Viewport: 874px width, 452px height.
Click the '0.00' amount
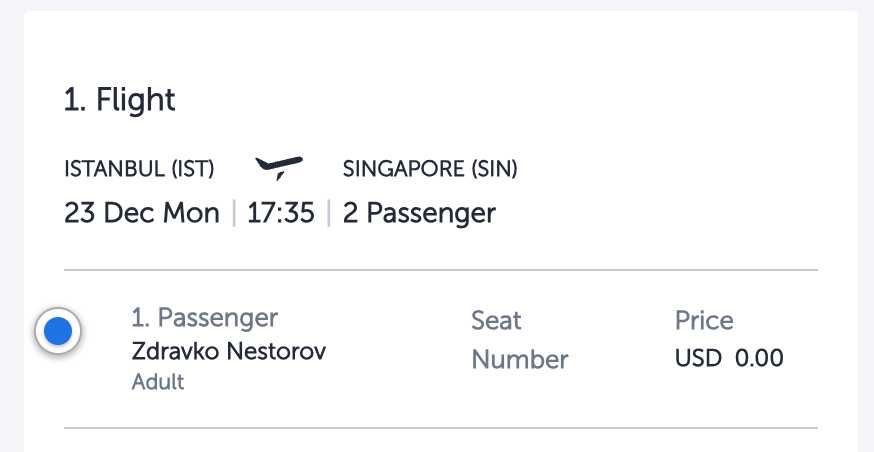click(759, 358)
